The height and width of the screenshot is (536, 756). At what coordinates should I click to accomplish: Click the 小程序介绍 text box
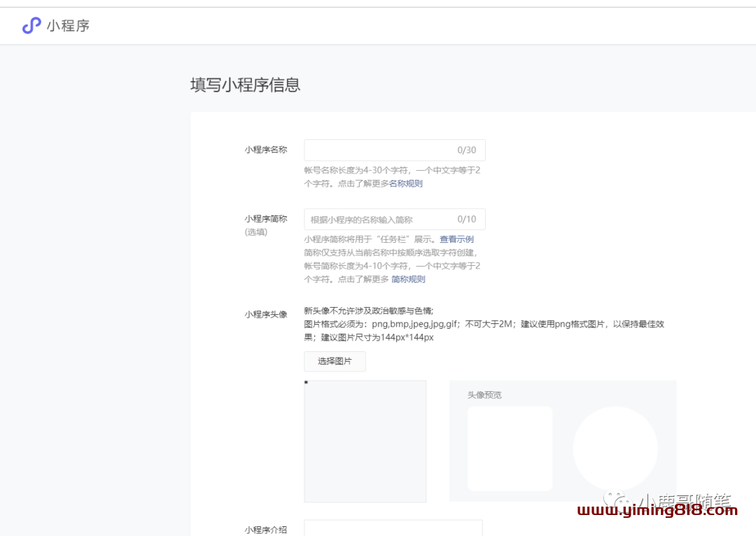click(393, 528)
